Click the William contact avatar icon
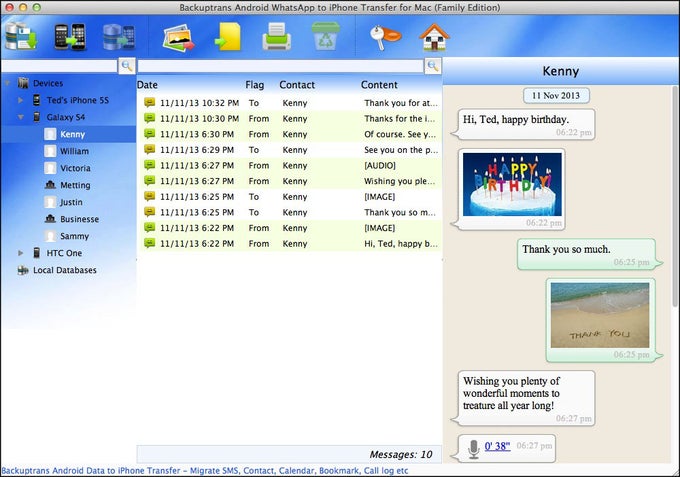 [x=50, y=151]
